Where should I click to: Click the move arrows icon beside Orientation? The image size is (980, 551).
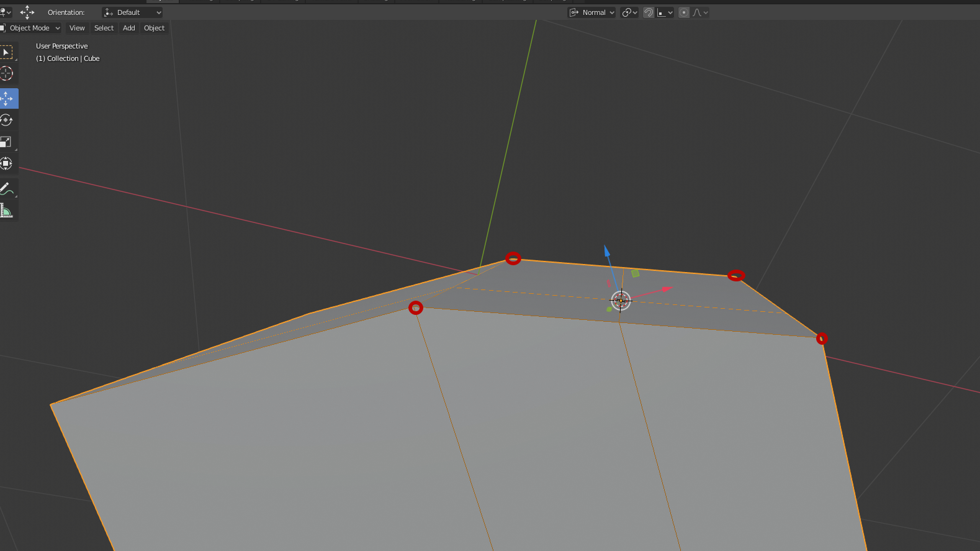27,12
